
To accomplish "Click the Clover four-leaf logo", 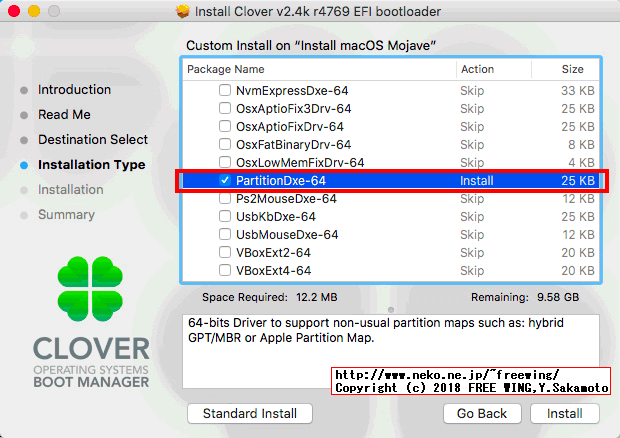I will [x=90, y=289].
